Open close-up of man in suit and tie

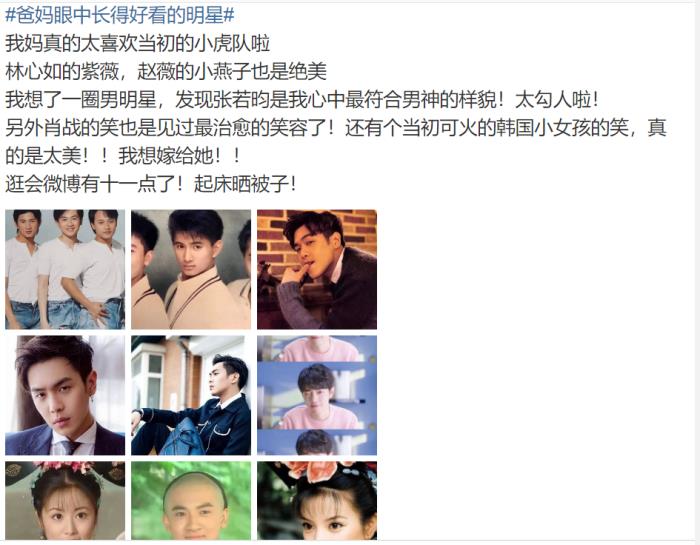point(65,395)
